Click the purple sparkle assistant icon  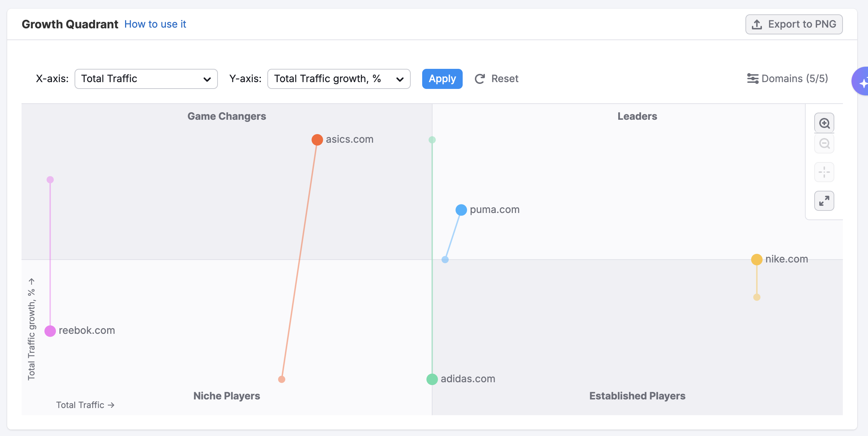862,82
